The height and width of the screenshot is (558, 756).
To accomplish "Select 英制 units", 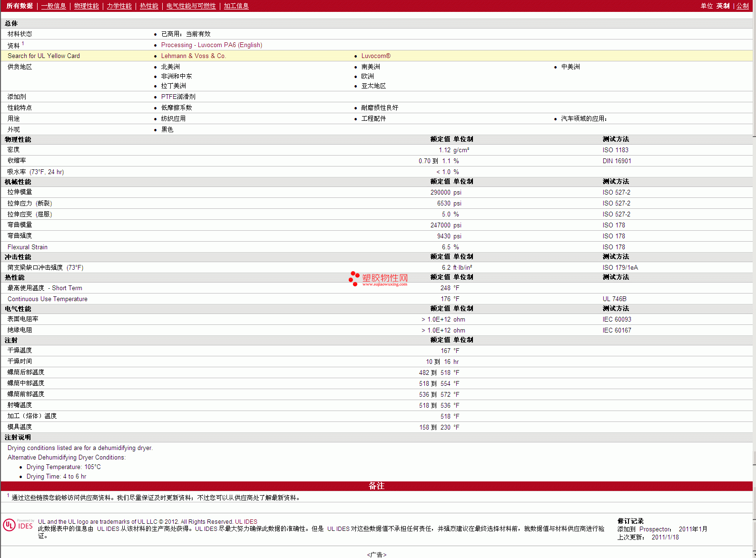I will pyautogui.click(x=723, y=6).
